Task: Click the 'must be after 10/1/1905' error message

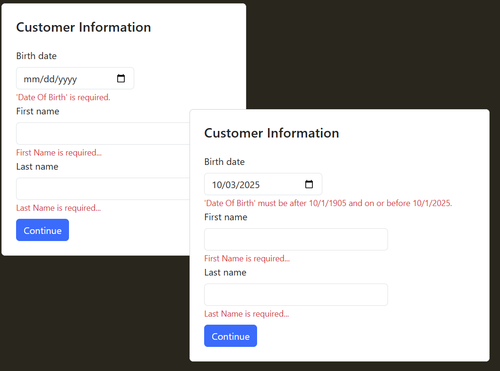Action: (x=328, y=203)
